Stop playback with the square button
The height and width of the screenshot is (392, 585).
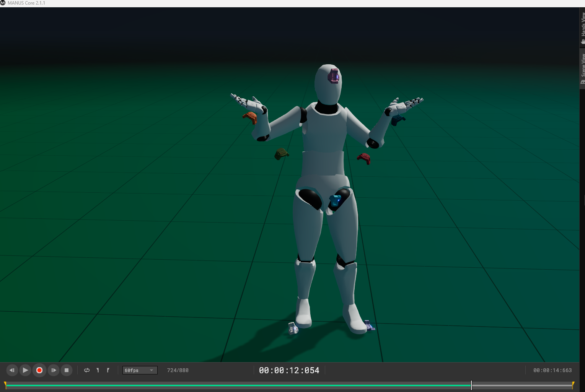tap(67, 370)
